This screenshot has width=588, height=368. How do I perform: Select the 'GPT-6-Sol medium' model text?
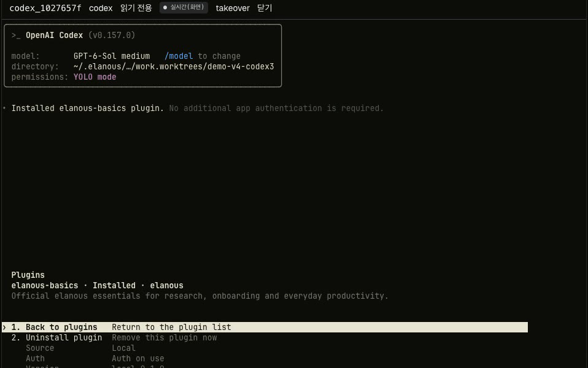pyautogui.click(x=112, y=56)
